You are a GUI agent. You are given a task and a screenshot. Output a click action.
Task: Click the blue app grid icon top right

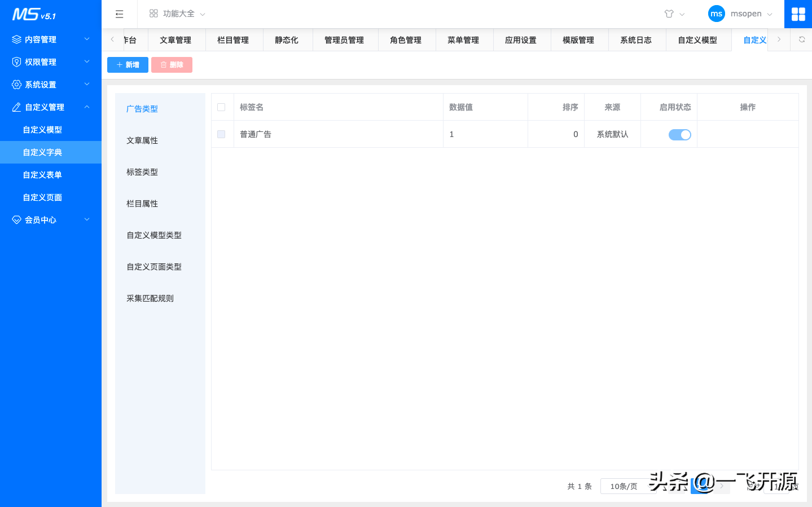coord(798,14)
